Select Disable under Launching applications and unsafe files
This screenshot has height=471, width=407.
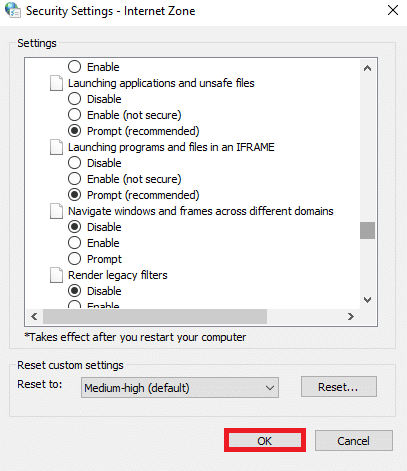(x=74, y=99)
